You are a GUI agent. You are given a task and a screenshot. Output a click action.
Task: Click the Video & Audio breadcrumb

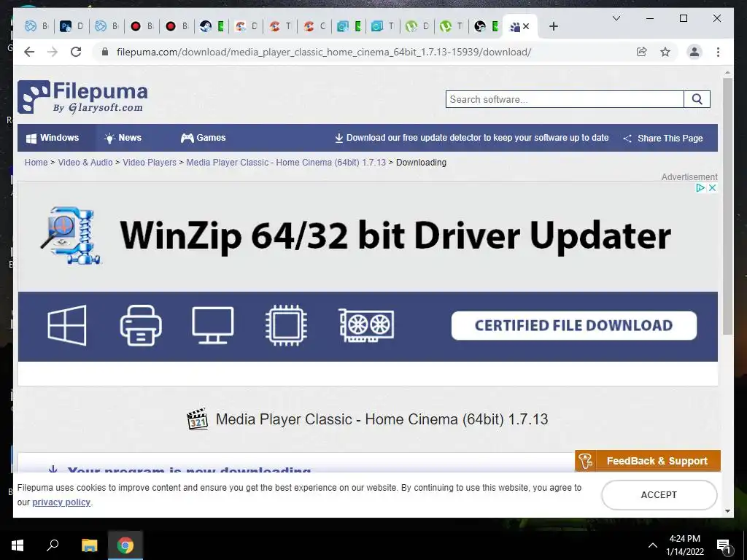[x=85, y=163]
